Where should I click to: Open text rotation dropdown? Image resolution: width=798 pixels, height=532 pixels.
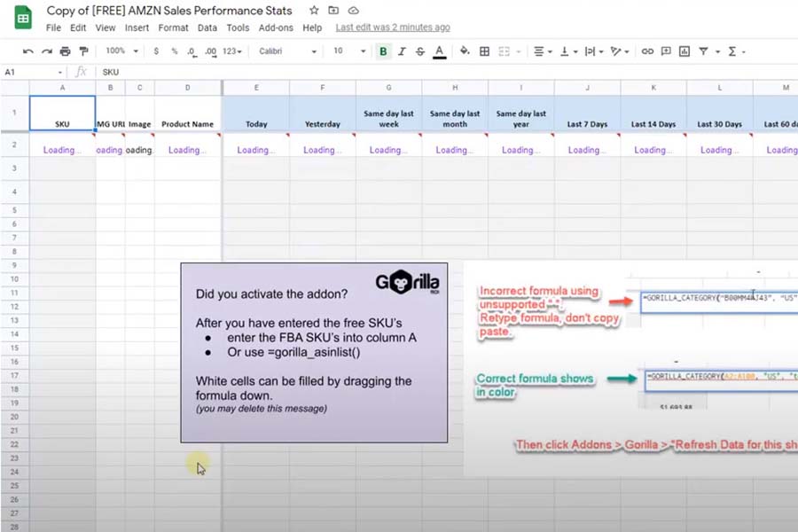(620, 51)
